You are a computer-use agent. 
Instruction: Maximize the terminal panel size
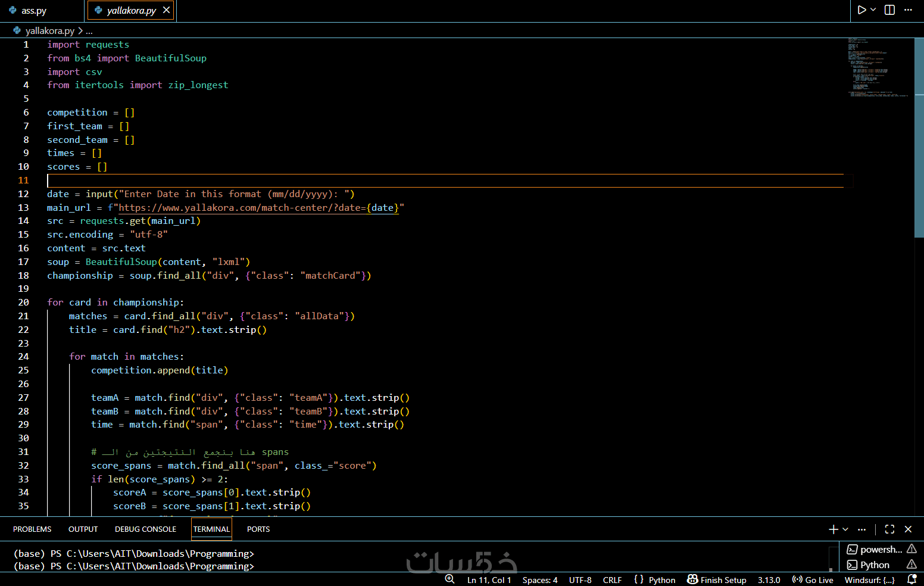[x=889, y=529]
